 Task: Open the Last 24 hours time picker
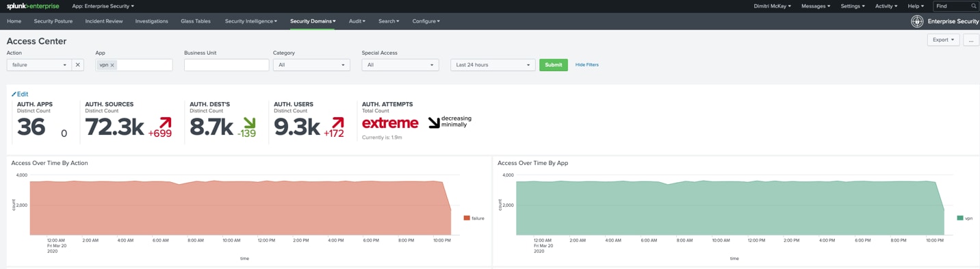pos(493,65)
